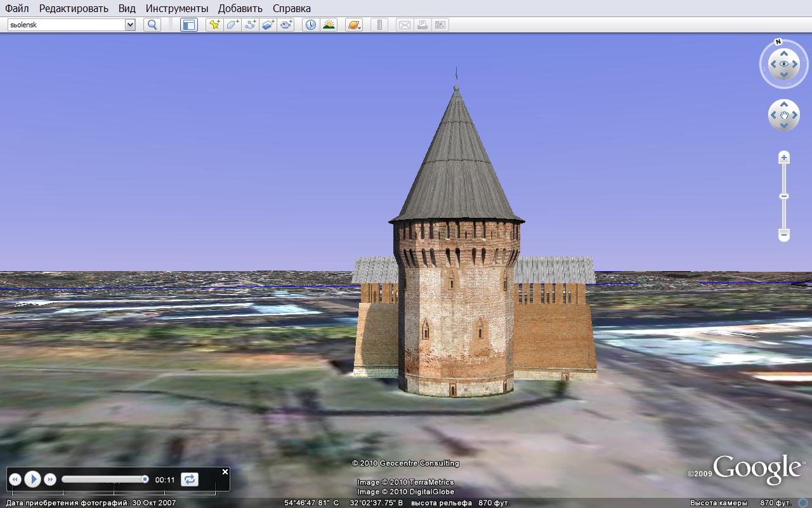
Task: Click the 'высота рельефа 870 фут.' status text
Action: [x=460, y=503]
